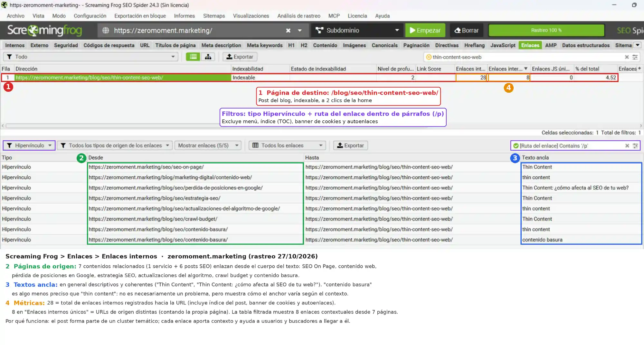Screen dimensions: 644x345
Task: Select the thin-content-seo-web address row
Action: point(309,78)
